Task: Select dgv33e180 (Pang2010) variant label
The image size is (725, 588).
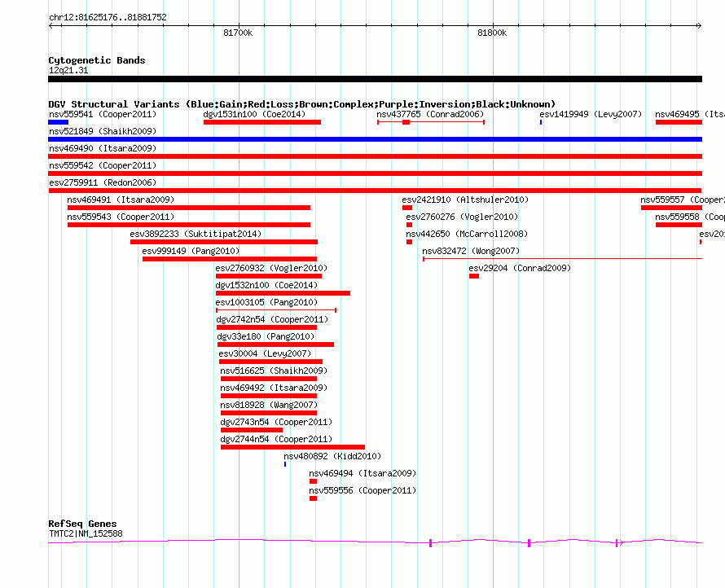Action: [x=266, y=336]
